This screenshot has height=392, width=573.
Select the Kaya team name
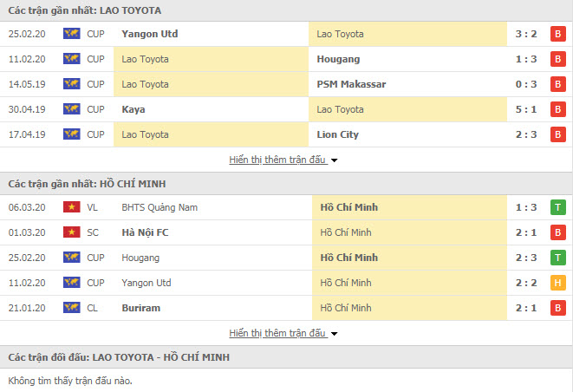click(133, 109)
